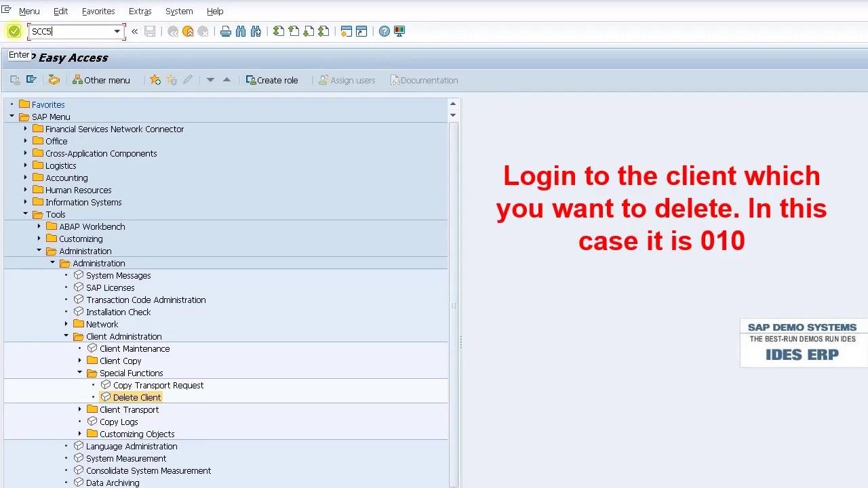Collapse the Special Functions folder
Screen dimensions: 868x488
(80, 373)
